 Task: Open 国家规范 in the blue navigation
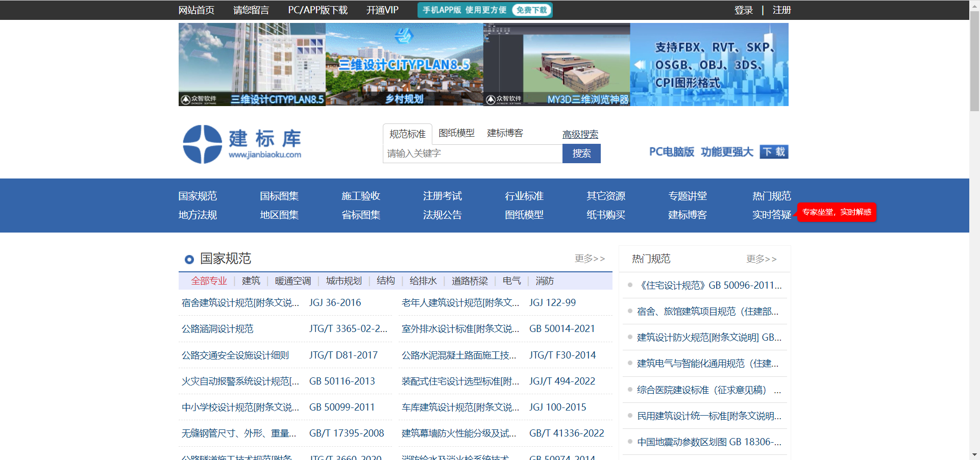[x=198, y=196]
